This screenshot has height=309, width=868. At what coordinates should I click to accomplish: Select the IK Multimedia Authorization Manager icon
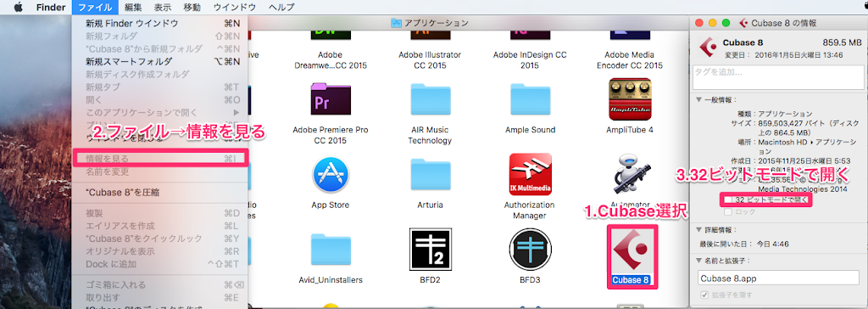click(530, 175)
